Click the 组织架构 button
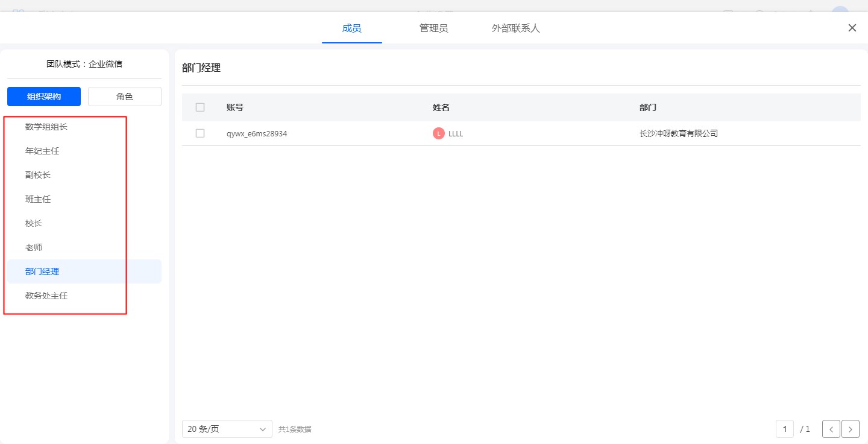 click(x=44, y=97)
